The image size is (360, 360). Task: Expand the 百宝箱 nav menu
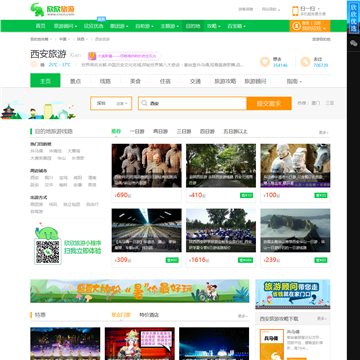[236, 26]
